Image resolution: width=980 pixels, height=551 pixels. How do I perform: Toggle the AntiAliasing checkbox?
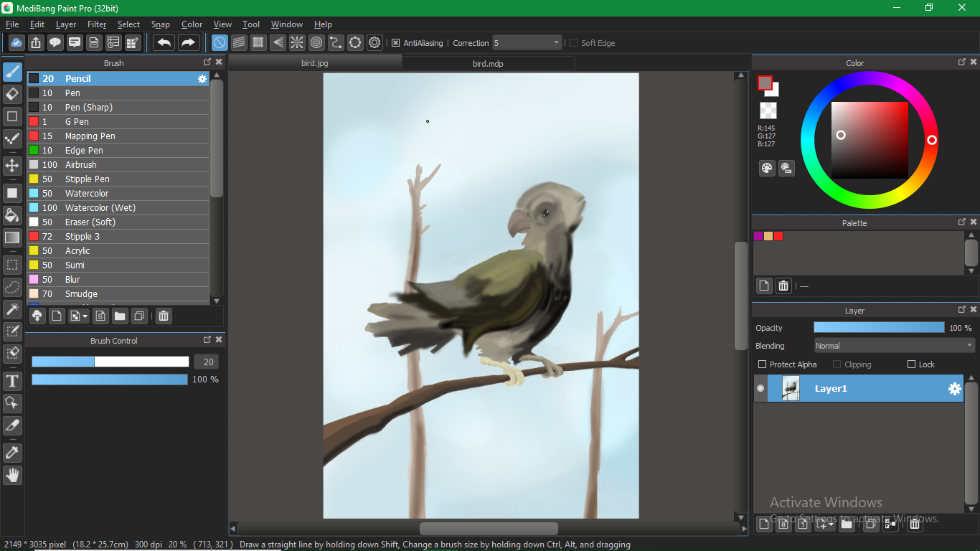pyautogui.click(x=395, y=43)
